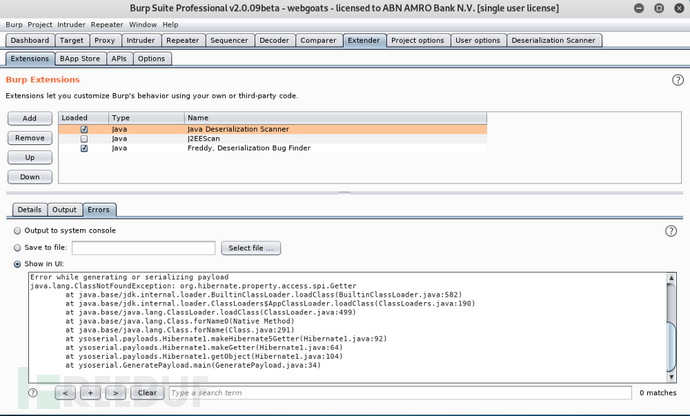Screen dimensions: 690x416
Task: Show extension Output tab
Action: (64, 210)
